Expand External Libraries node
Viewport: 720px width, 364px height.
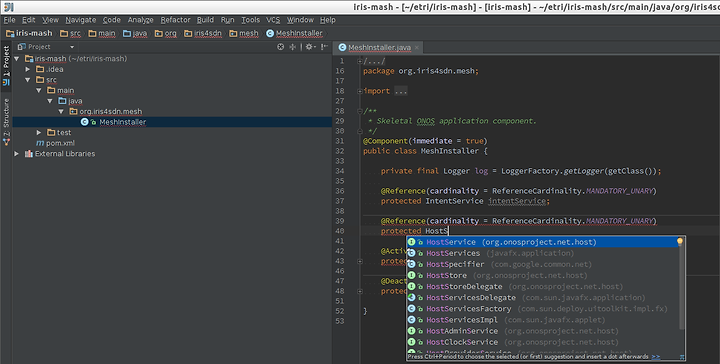(x=17, y=154)
